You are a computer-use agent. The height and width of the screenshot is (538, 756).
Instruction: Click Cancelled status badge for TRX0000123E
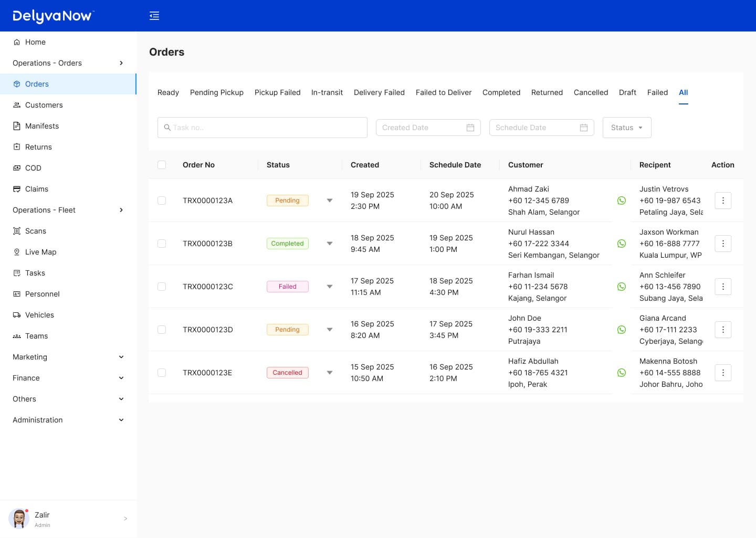[288, 373]
